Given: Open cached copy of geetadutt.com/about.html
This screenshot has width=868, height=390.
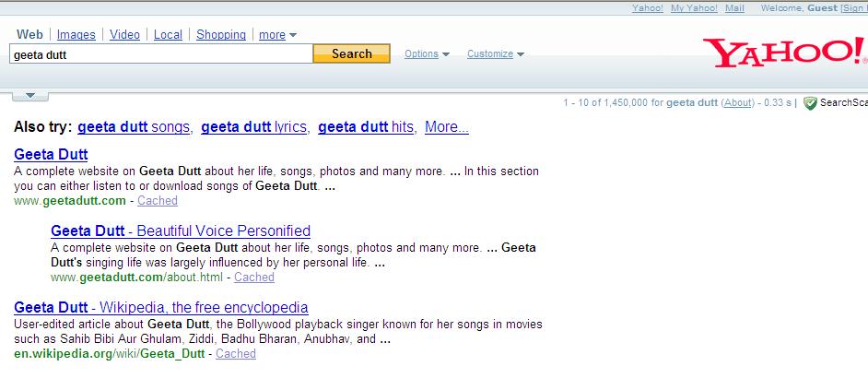Looking at the screenshot, I should coord(254,277).
